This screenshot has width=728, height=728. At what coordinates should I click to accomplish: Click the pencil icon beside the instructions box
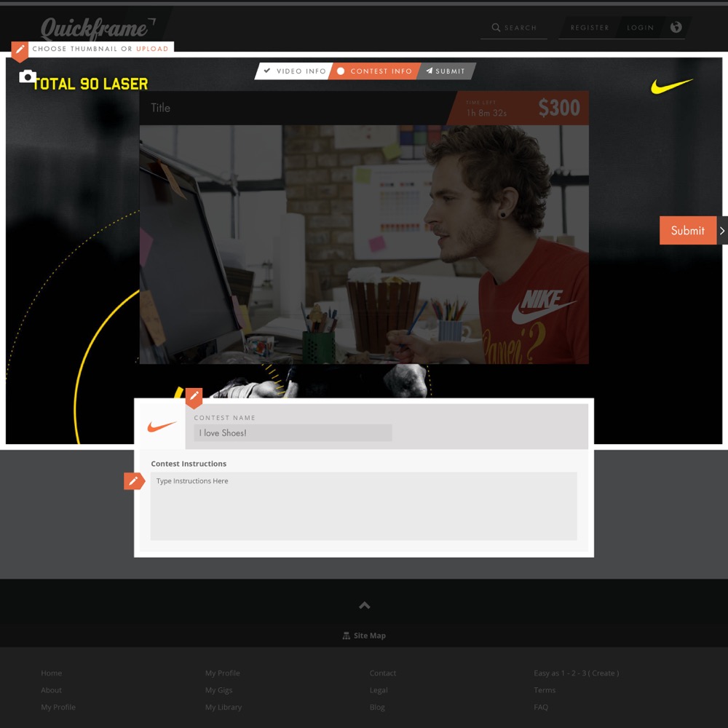coord(134,481)
